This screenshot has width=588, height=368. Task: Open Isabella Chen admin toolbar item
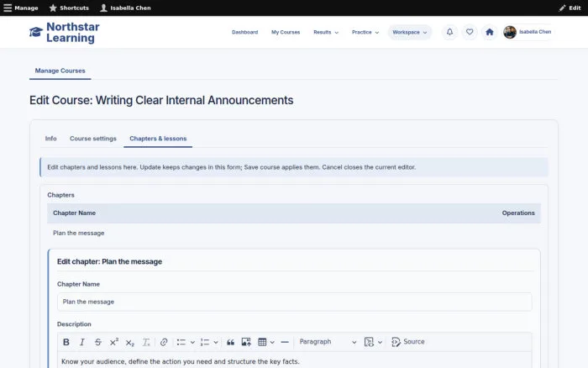(x=125, y=8)
